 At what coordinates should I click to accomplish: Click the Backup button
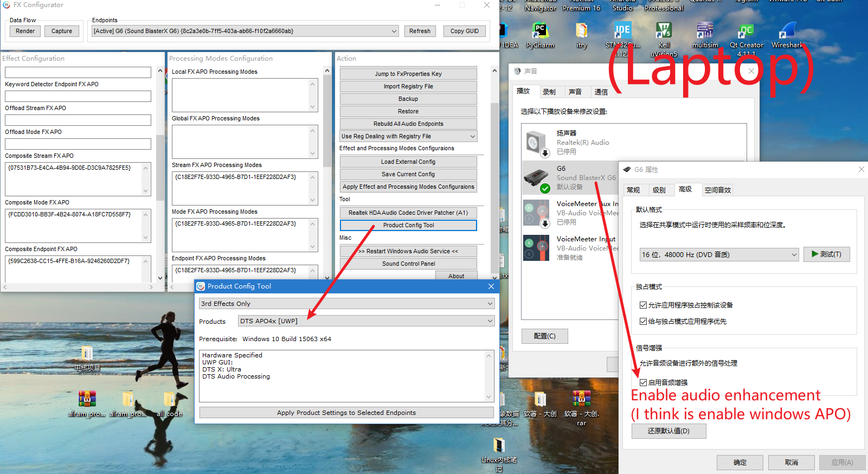click(408, 99)
